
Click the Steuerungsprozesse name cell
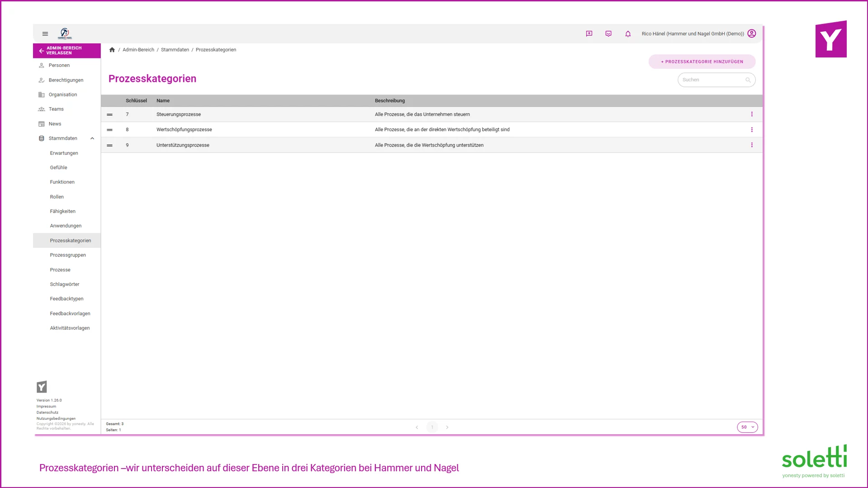pyautogui.click(x=179, y=114)
